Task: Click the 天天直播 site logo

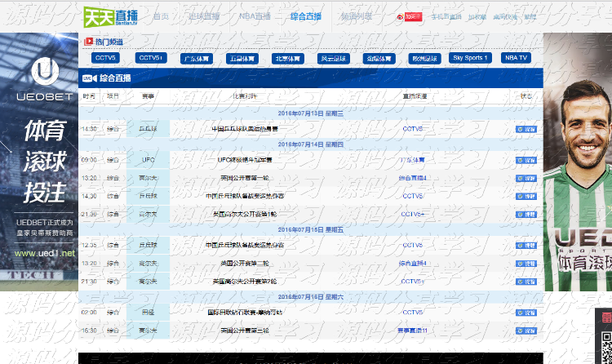Action: (x=111, y=17)
